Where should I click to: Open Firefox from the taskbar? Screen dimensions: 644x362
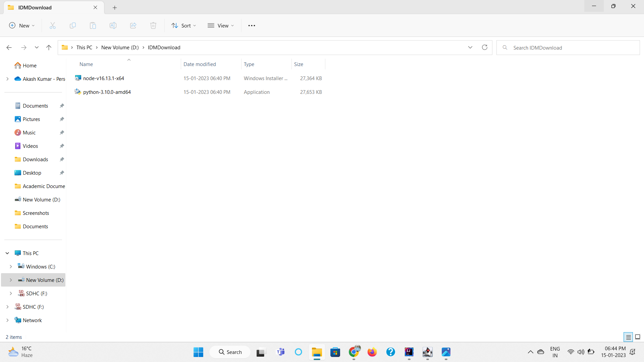click(x=372, y=352)
